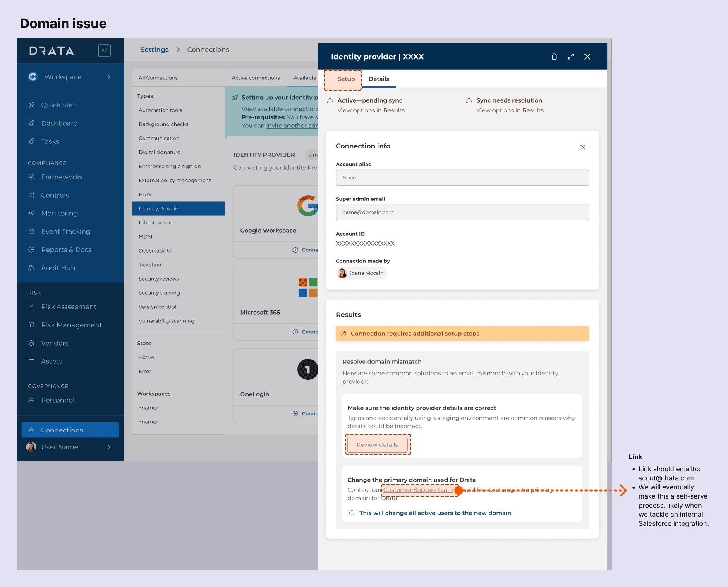Switch to the Details tab
This screenshot has width=728, height=587.
click(378, 79)
